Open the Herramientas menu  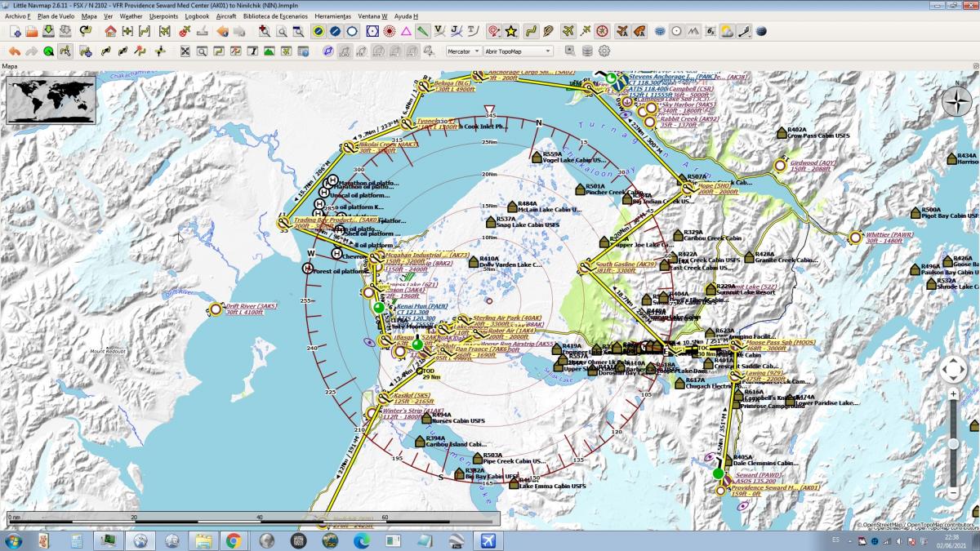click(x=332, y=16)
